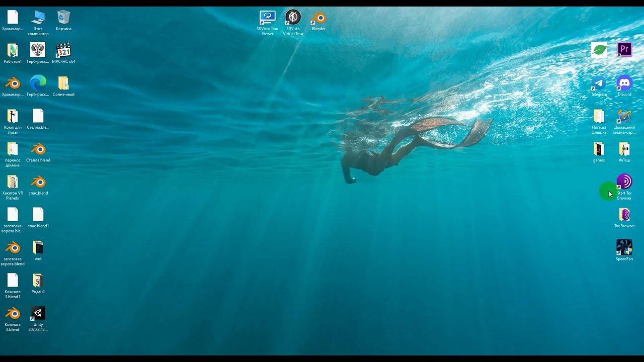Select the wot folder icon
This screenshot has height=362, width=644.
point(38,247)
